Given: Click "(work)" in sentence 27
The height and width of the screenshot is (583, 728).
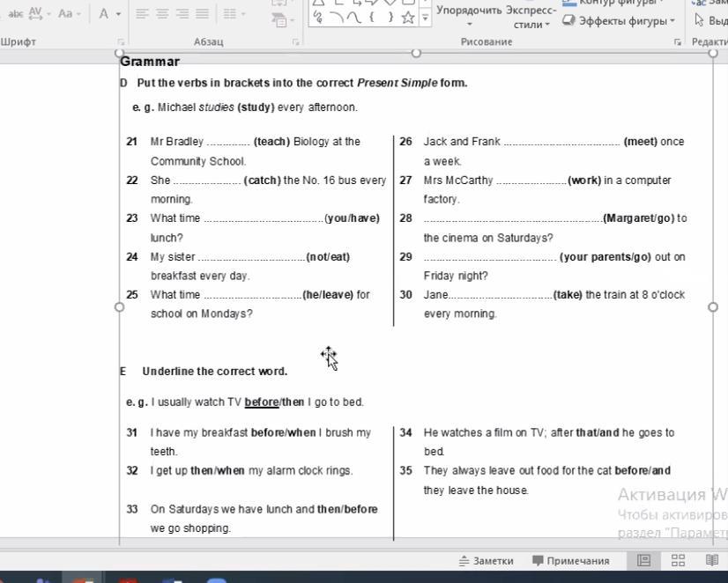Looking at the screenshot, I should pos(584,180).
